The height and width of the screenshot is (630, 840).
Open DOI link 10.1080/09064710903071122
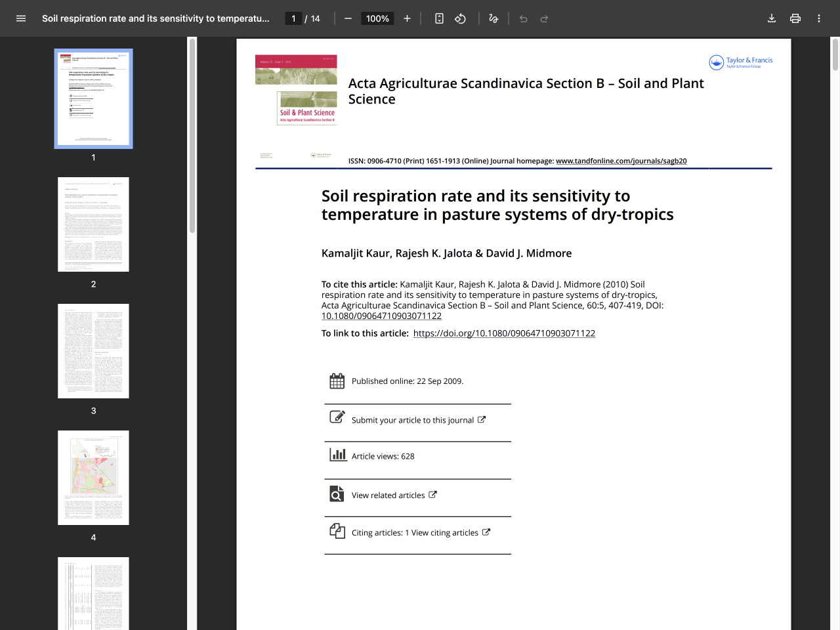pos(381,316)
